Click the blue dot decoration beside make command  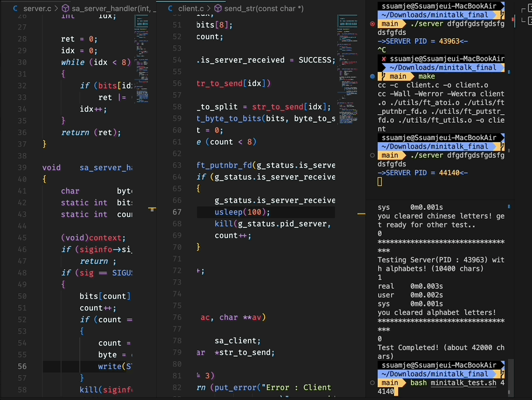(x=372, y=77)
